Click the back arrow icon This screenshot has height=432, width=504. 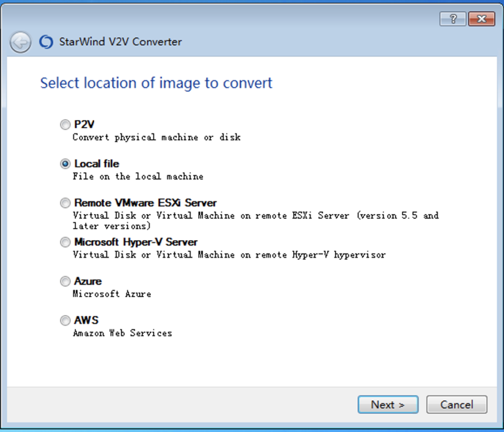tap(20, 42)
